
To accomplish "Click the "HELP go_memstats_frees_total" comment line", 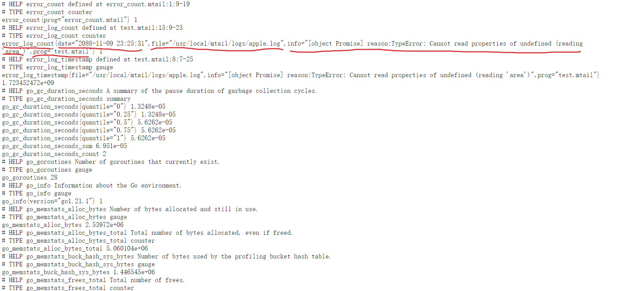I will [x=93, y=280].
